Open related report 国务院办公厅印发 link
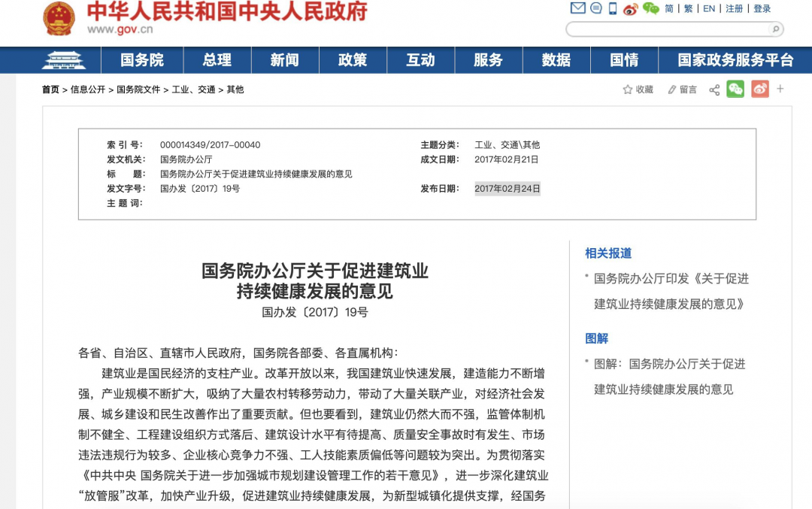This screenshot has width=812, height=509. (671, 291)
